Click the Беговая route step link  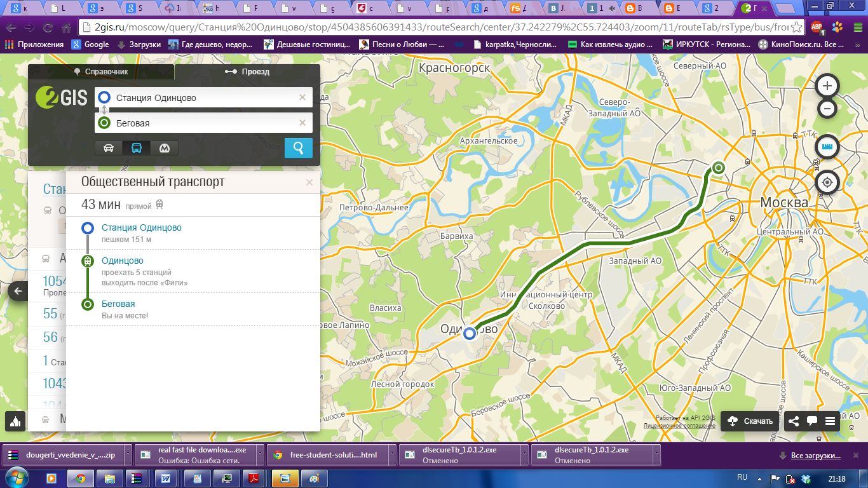tap(118, 304)
